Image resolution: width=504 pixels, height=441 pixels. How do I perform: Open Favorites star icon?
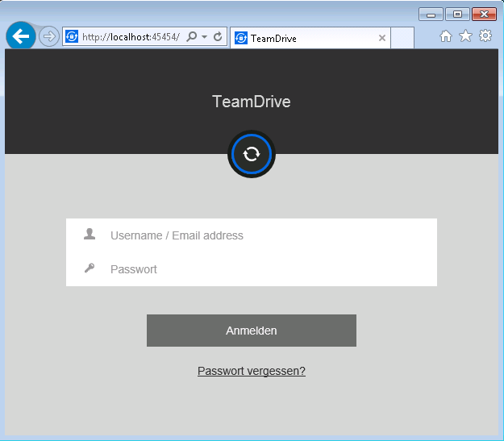[465, 35]
